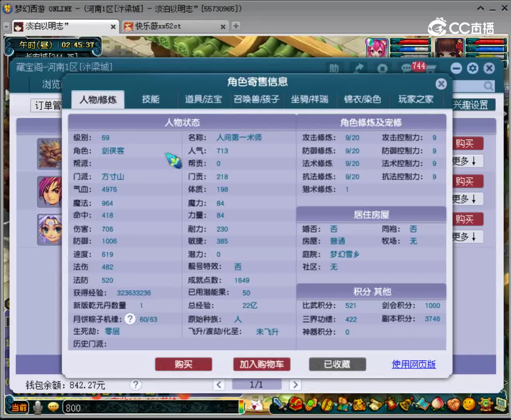Click the computer monitor icon at toolbar end
Screen dimensions: 511x420
pyautogui.click(x=500, y=404)
